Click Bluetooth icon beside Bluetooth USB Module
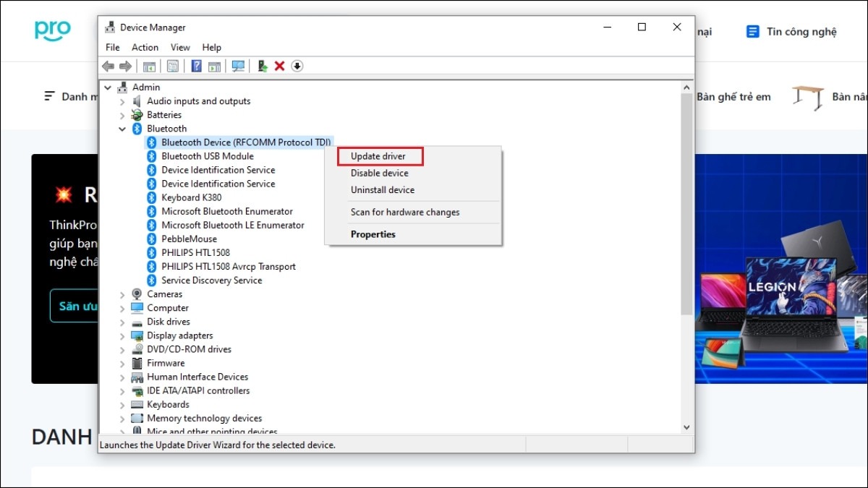Viewport: 868px width, 488px height. pyautogui.click(x=152, y=156)
